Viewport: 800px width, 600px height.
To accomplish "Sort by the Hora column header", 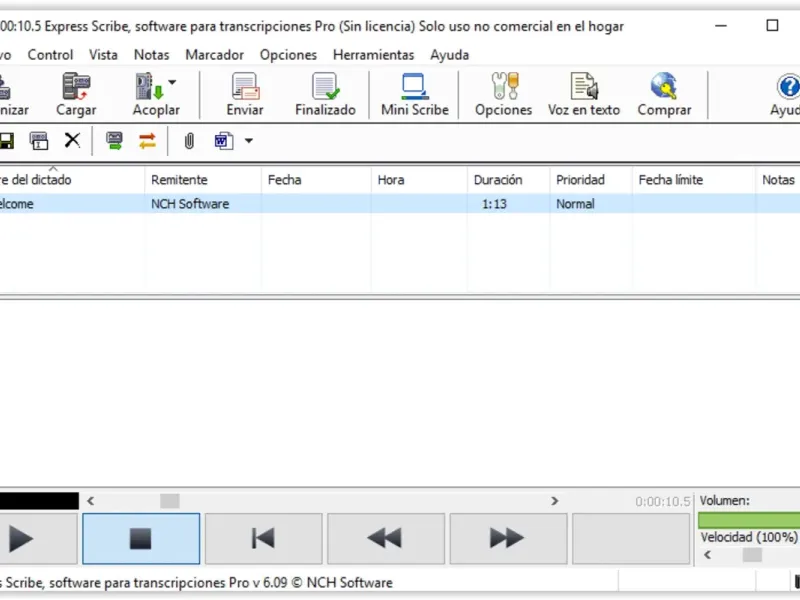I will coord(419,180).
